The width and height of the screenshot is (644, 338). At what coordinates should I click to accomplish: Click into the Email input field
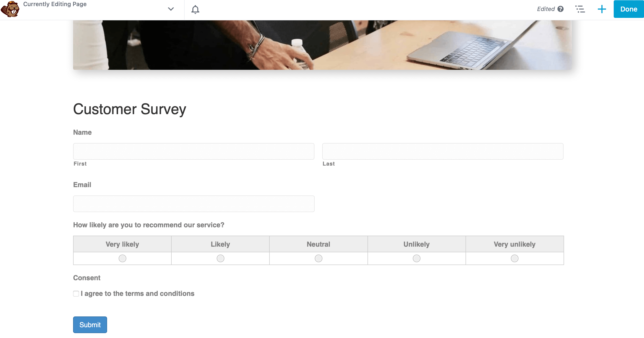(193, 204)
